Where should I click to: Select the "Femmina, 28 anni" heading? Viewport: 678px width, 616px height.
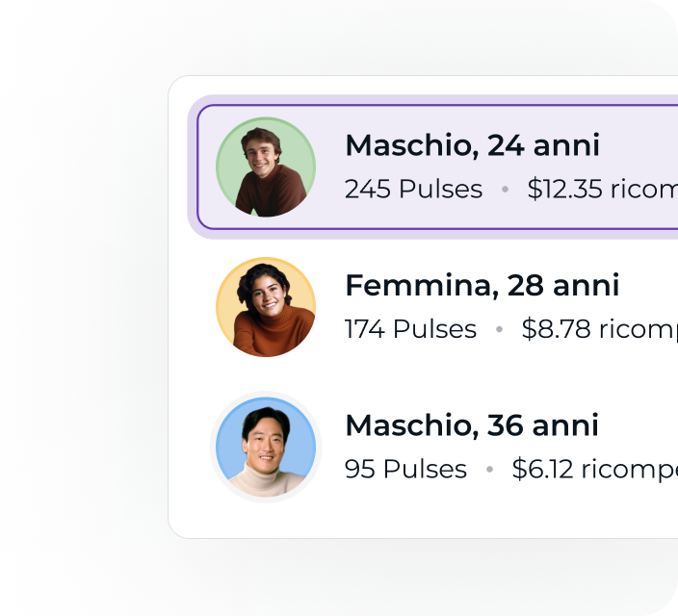coord(482,285)
